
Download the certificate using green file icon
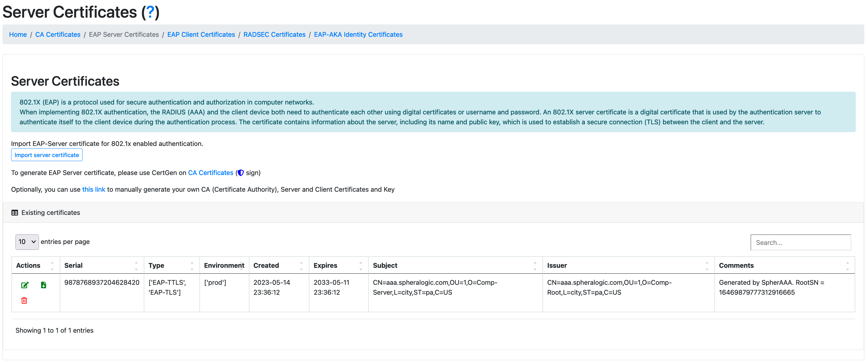tap(44, 285)
